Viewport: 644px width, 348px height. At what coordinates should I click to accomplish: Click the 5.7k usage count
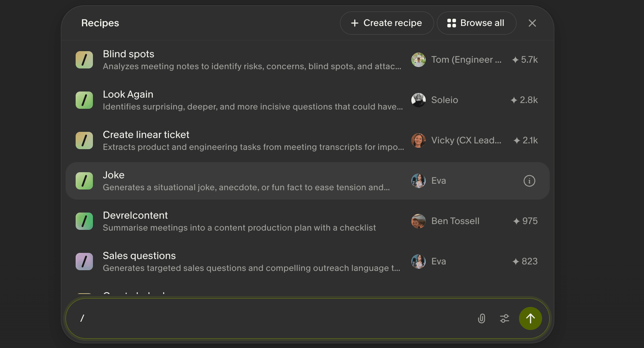(525, 60)
